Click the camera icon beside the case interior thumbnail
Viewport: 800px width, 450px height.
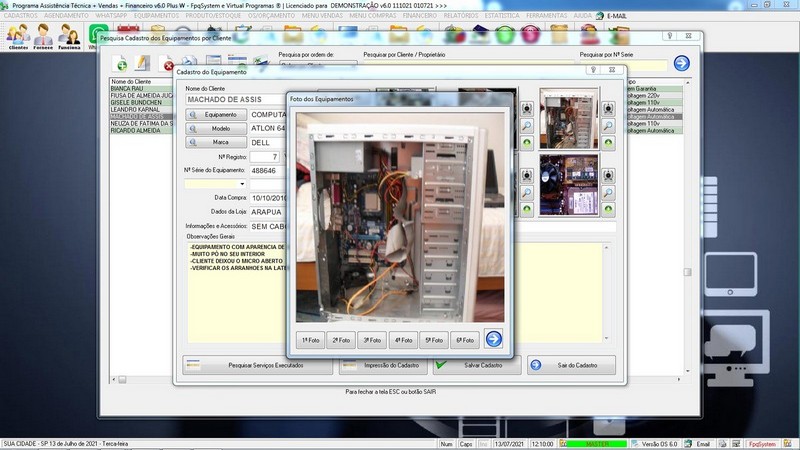608,108
